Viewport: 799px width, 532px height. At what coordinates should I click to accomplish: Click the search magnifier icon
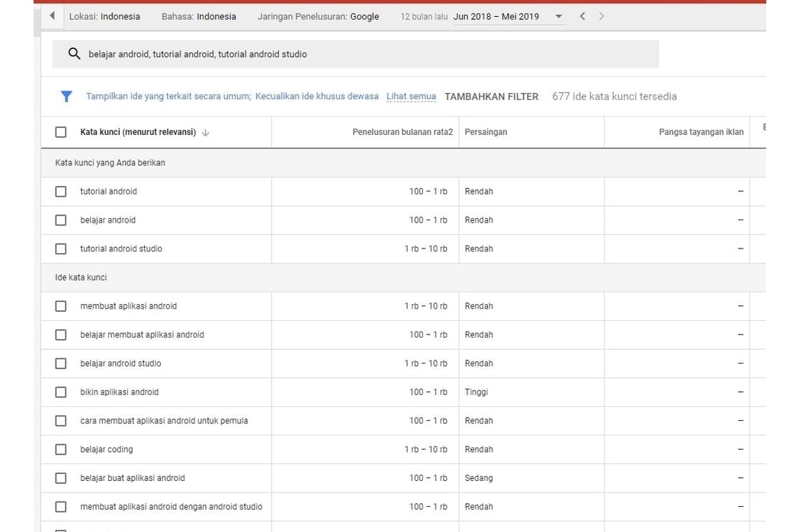click(75, 53)
